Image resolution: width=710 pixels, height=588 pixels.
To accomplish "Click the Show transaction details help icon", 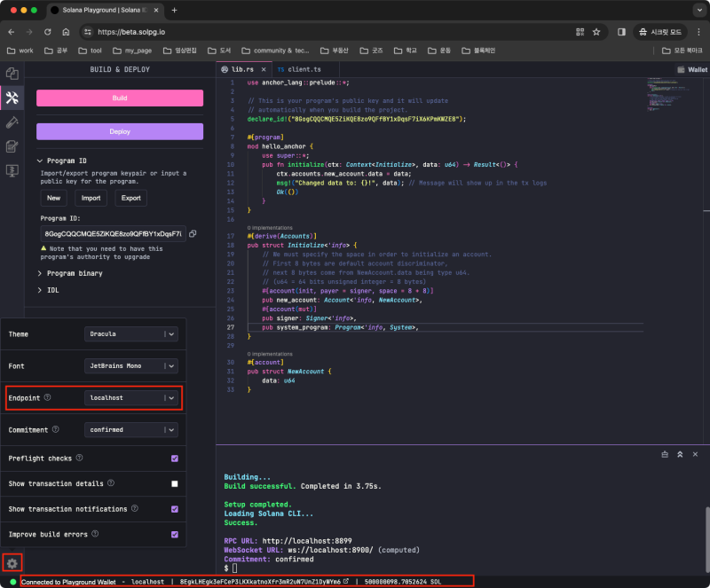I will 111,483.
